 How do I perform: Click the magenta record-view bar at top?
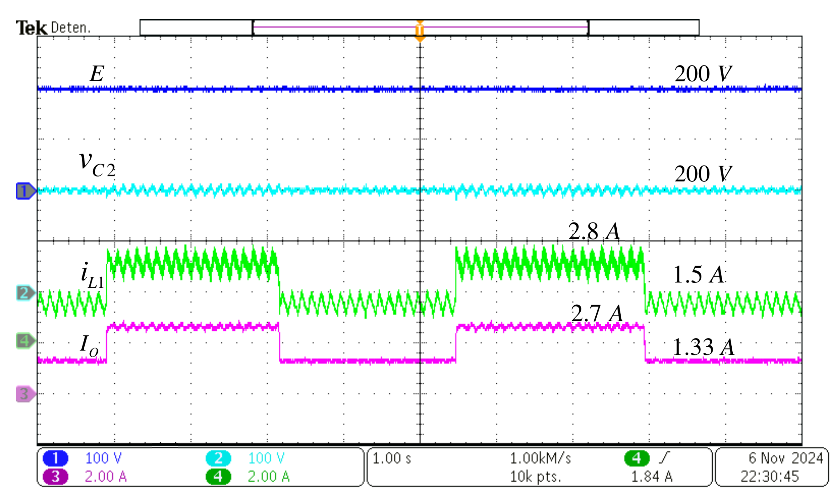coord(420,27)
